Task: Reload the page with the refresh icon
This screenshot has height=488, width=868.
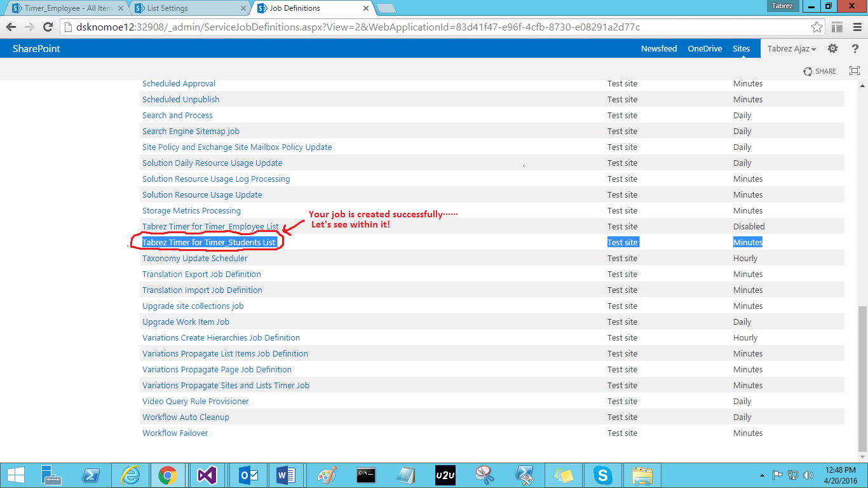Action: click(x=48, y=27)
